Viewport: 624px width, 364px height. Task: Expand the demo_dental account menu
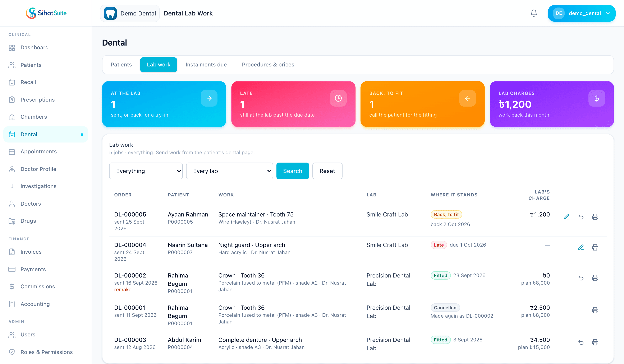581,13
